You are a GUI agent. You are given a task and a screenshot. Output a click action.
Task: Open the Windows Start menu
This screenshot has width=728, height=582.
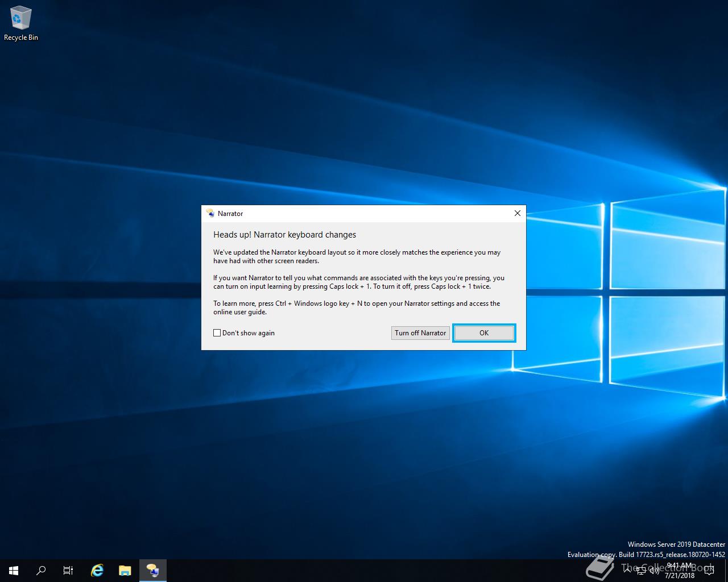(x=14, y=571)
